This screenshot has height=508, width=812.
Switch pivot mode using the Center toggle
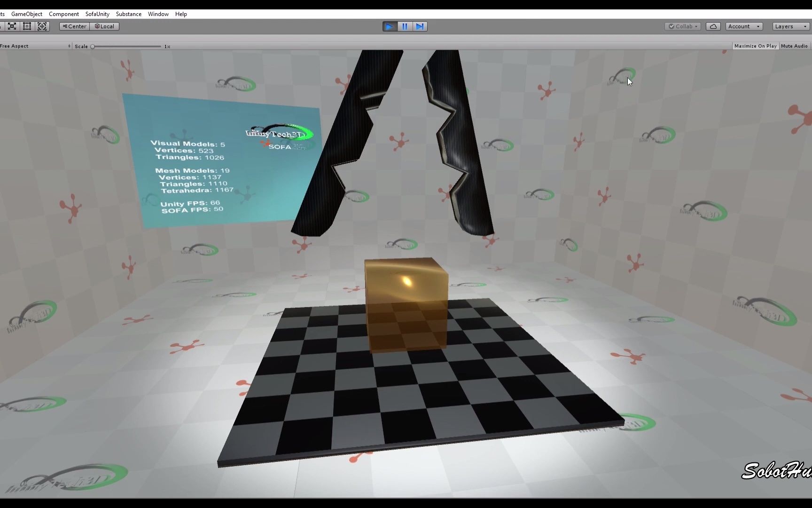[x=74, y=26]
